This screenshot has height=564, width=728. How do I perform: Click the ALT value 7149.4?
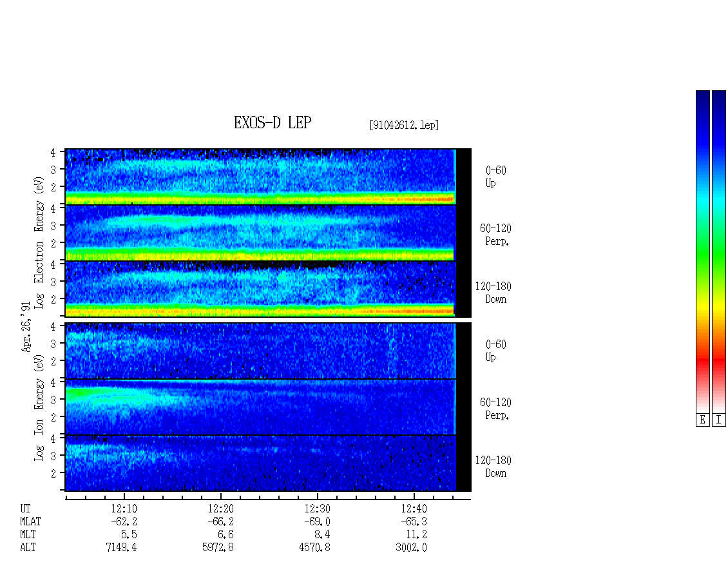[121, 548]
